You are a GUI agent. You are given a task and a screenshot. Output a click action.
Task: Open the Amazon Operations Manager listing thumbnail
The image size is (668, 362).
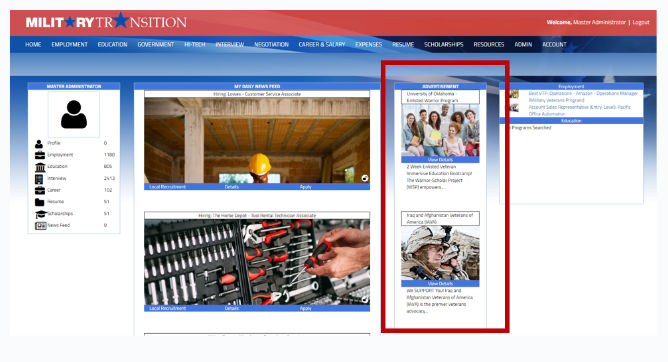514,94
